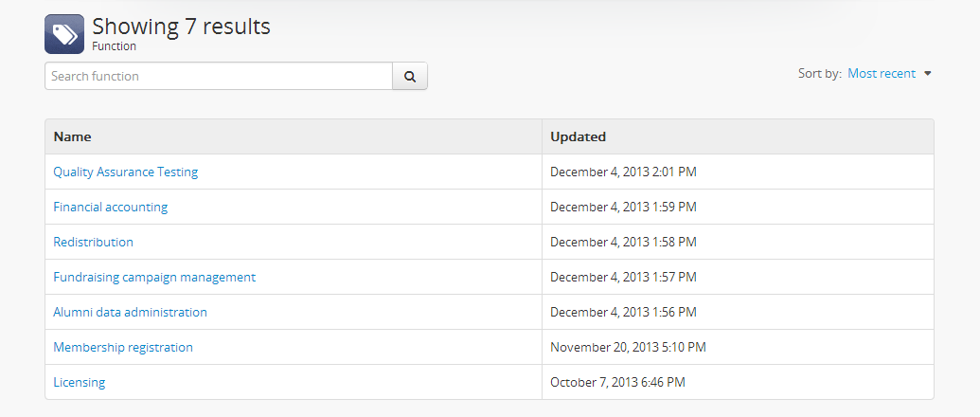Select the Redistribution function link
The image size is (980, 417).
pyautogui.click(x=93, y=242)
